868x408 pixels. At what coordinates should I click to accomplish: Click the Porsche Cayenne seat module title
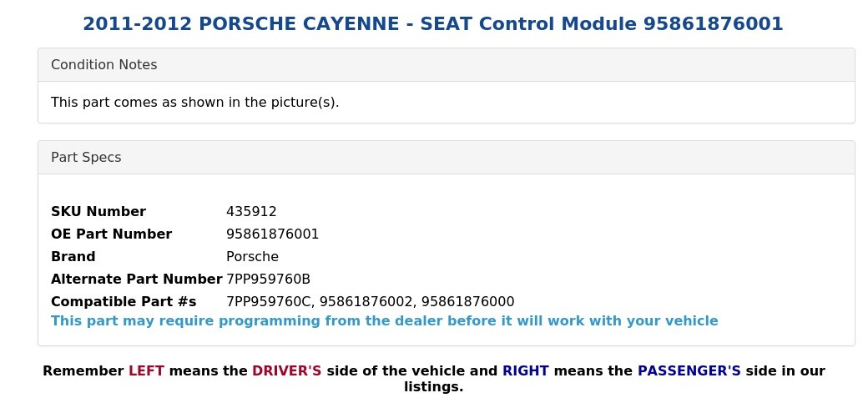(433, 24)
